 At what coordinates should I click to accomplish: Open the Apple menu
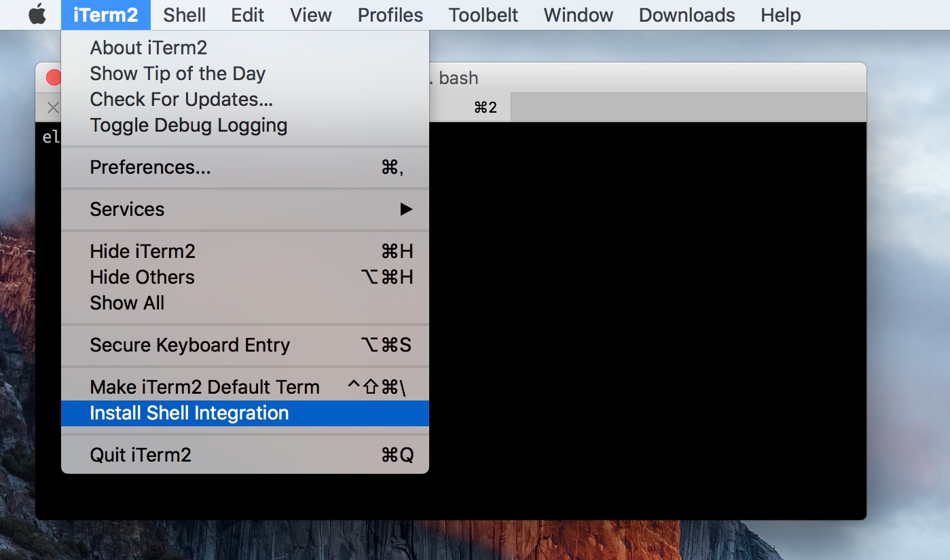(x=37, y=15)
